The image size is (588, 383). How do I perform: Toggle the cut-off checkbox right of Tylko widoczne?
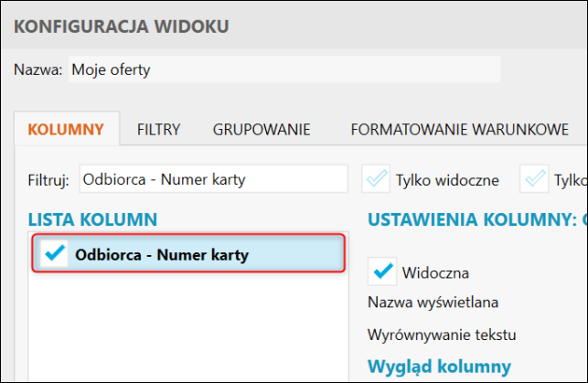click(534, 179)
